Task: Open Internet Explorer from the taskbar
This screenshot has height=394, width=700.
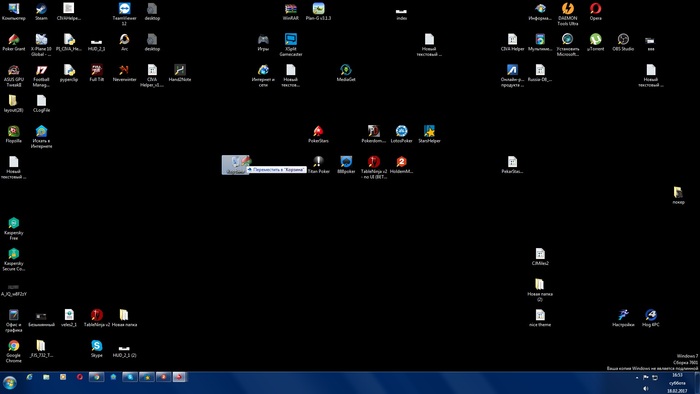Action: [x=29, y=377]
